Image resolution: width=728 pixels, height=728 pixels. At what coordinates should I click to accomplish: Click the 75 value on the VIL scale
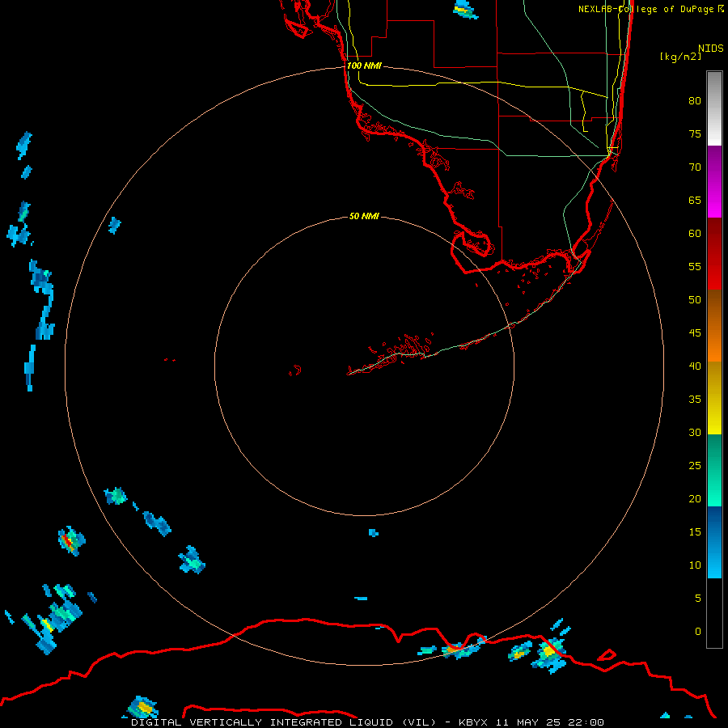pyautogui.click(x=695, y=134)
